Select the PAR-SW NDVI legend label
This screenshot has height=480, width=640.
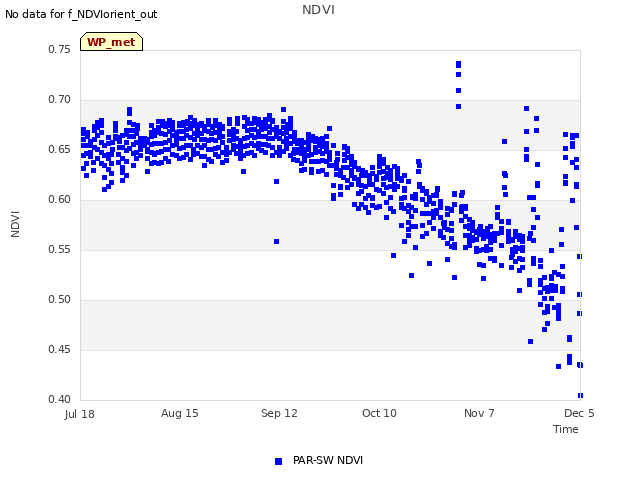(x=328, y=460)
